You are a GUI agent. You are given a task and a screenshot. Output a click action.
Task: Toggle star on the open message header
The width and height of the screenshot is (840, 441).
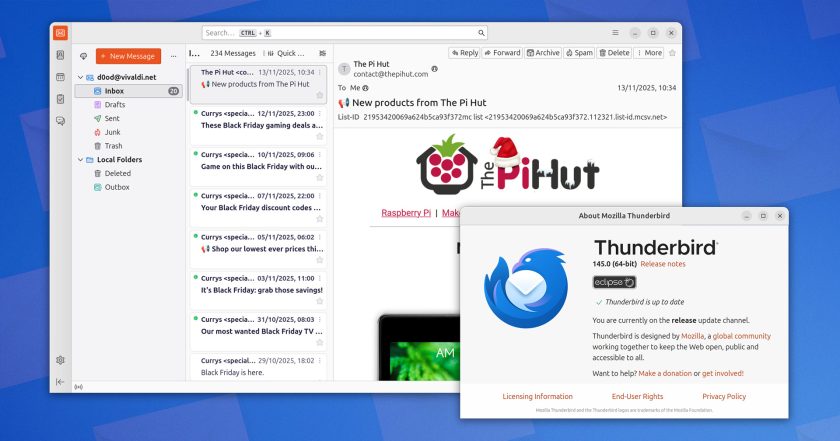click(672, 53)
